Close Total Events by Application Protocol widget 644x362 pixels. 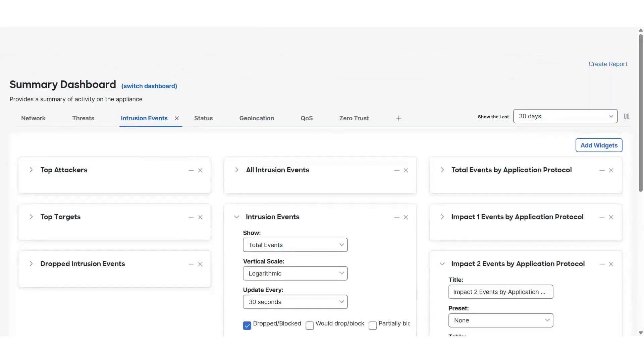(611, 170)
